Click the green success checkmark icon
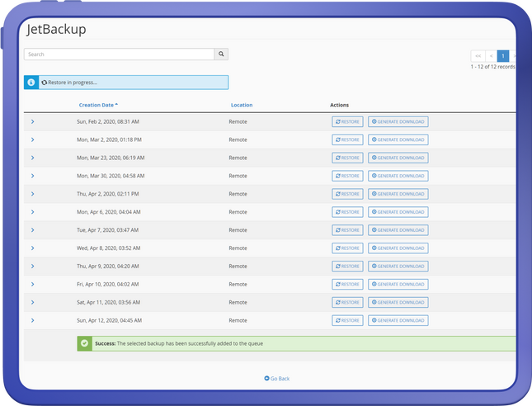Image resolution: width=532 pixels, height=406 pixels. [84, 342]
